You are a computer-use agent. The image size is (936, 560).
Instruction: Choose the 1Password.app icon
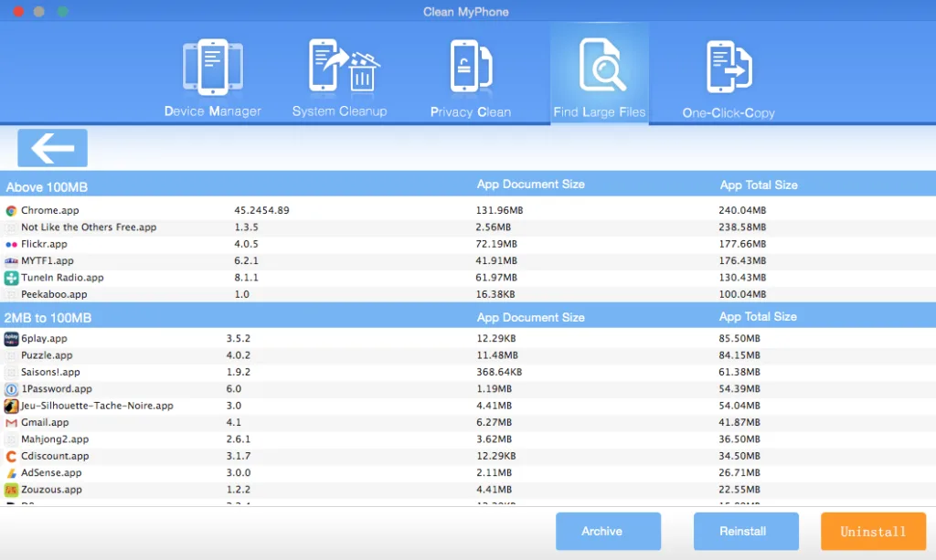[11, 389]
